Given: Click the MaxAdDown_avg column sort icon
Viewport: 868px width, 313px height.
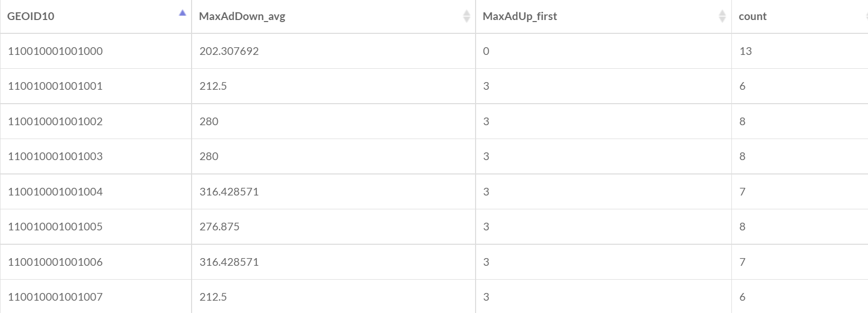Looking at the screenshot, I should coord(466,16).
